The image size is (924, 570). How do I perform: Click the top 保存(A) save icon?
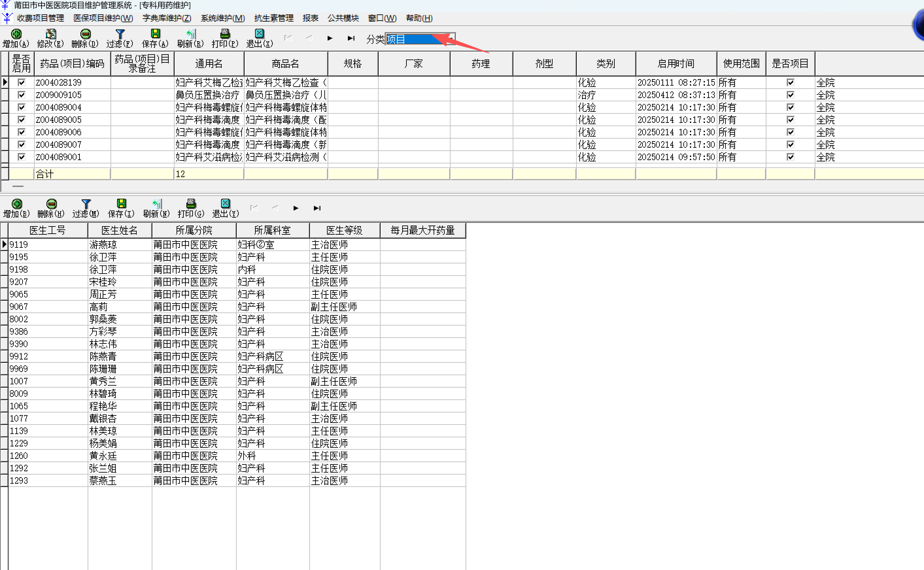pos(155,35)
